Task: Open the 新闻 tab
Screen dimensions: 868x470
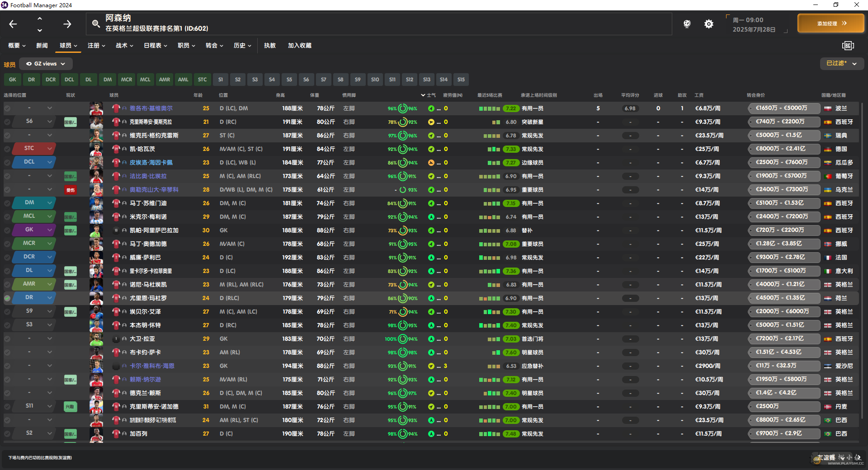Action: (42, 46)
